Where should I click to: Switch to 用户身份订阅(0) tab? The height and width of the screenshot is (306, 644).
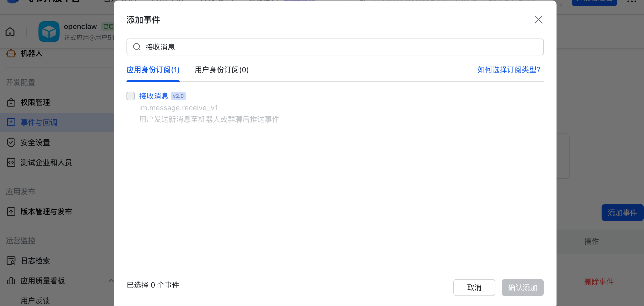(221, 70)
